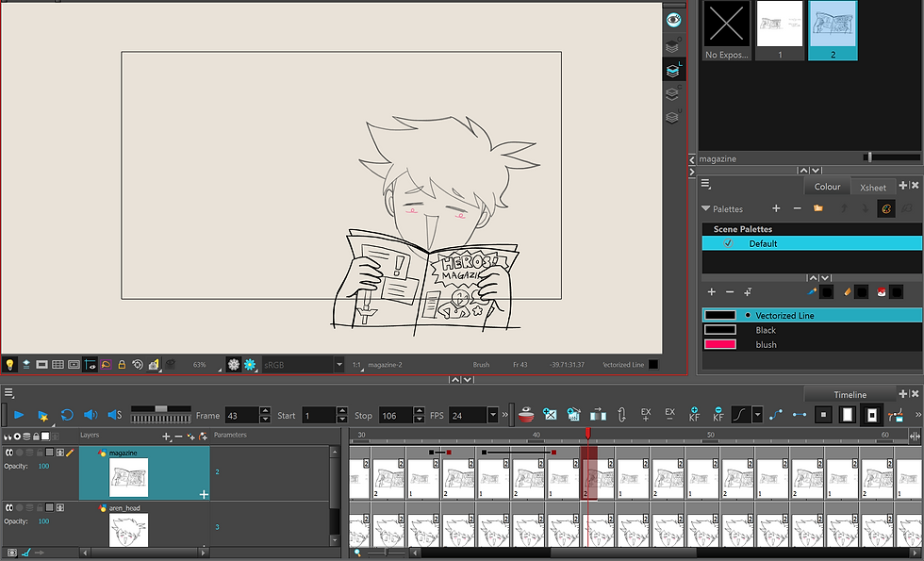Toggle the palette list view icon
The height and width of the screenshot is (561, 924).
[x=885, y=208]
